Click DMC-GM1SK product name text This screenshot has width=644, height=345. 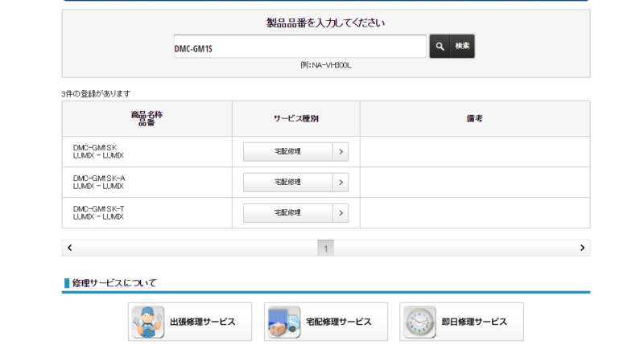[95, 147]
